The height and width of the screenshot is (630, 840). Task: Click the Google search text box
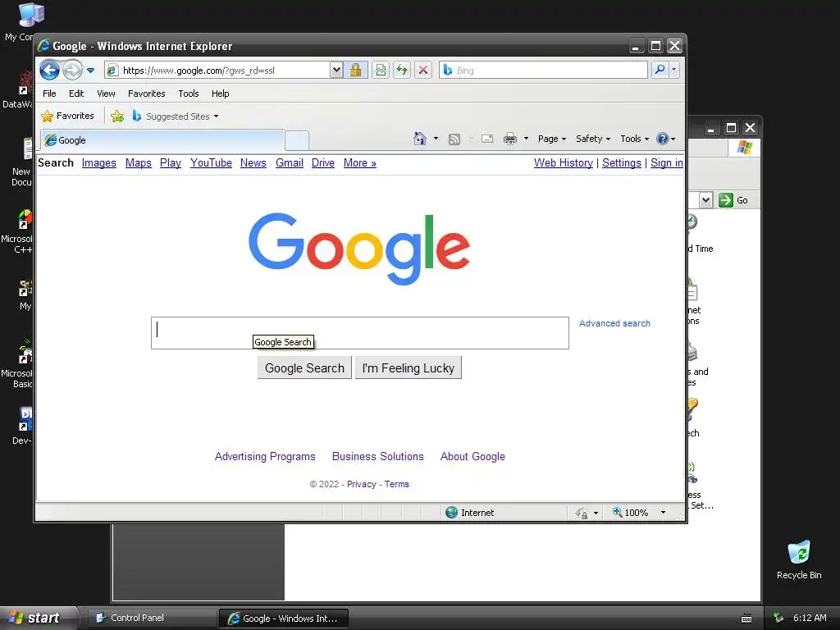pyautogui.click(x=360, y=333)
